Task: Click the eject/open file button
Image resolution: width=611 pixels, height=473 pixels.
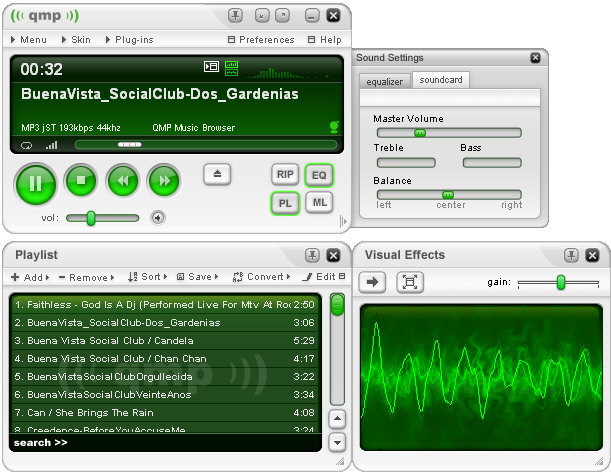Action: [218, 174]
